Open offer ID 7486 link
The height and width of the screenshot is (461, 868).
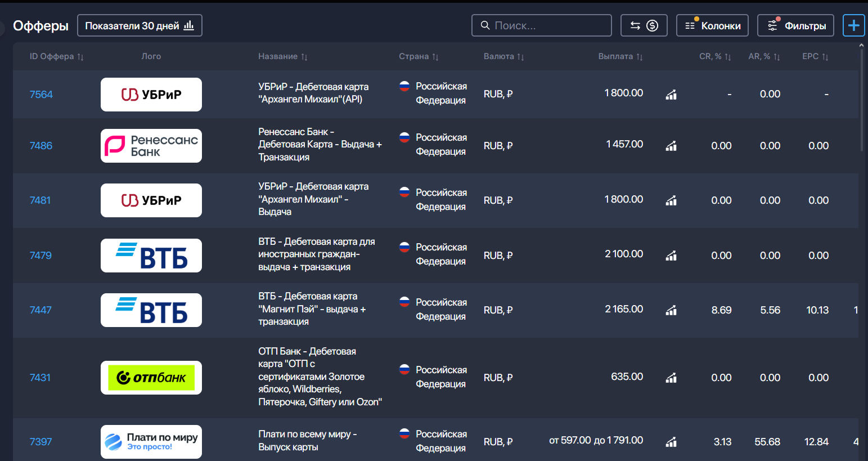(41, 146)
